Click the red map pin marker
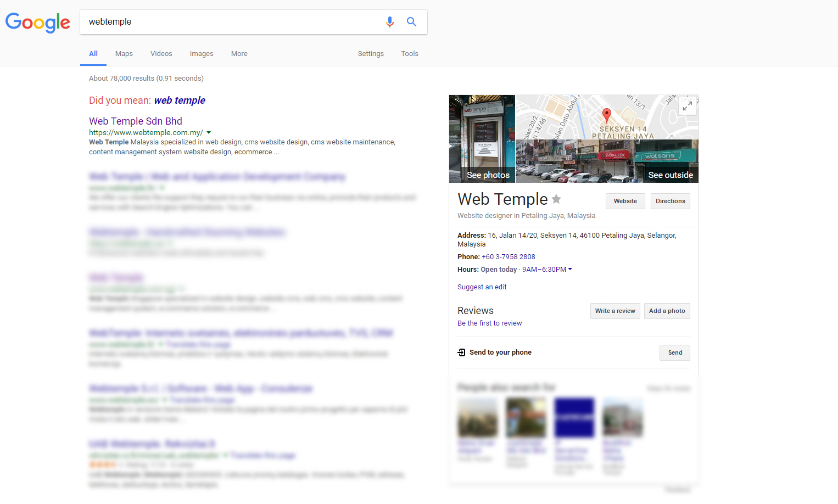The width and height of the screenshot is (838, 504). pyautogui.click(x=606, y=116)
